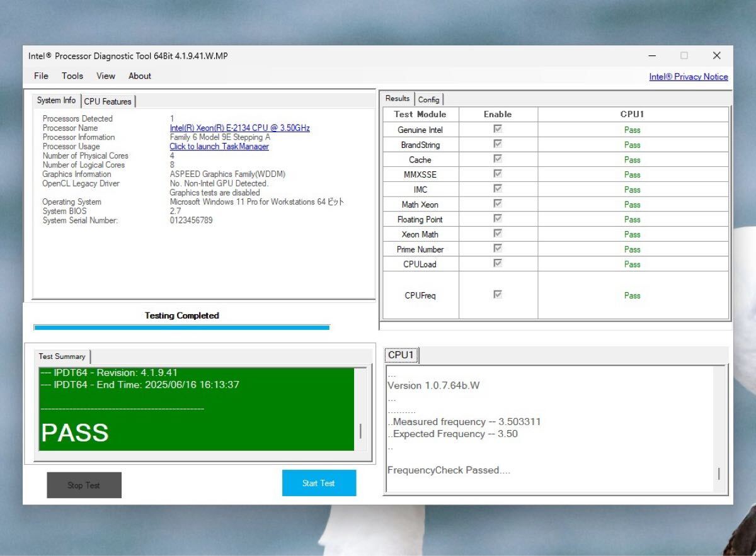756x556 pixels.
Task: Select the CPU1 output tab
Action: pos(401,355)
